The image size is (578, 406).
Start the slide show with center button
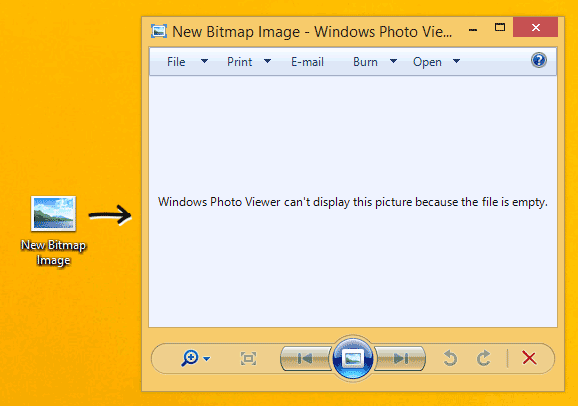(x=353, y=358)
